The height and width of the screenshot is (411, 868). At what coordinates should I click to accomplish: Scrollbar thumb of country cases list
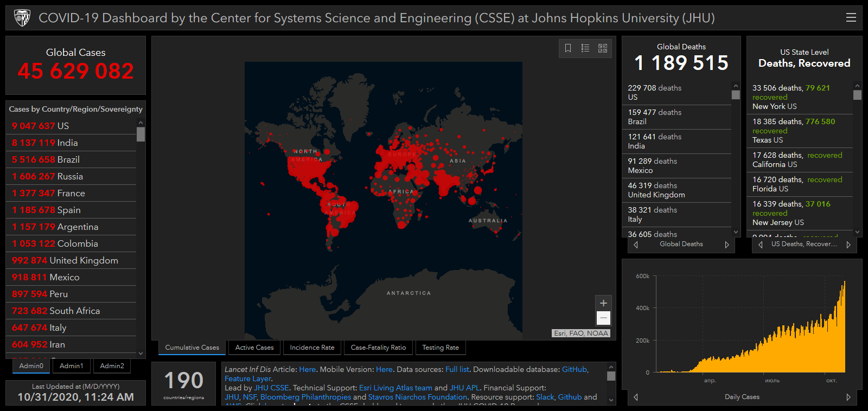click(x=141, y=134)
